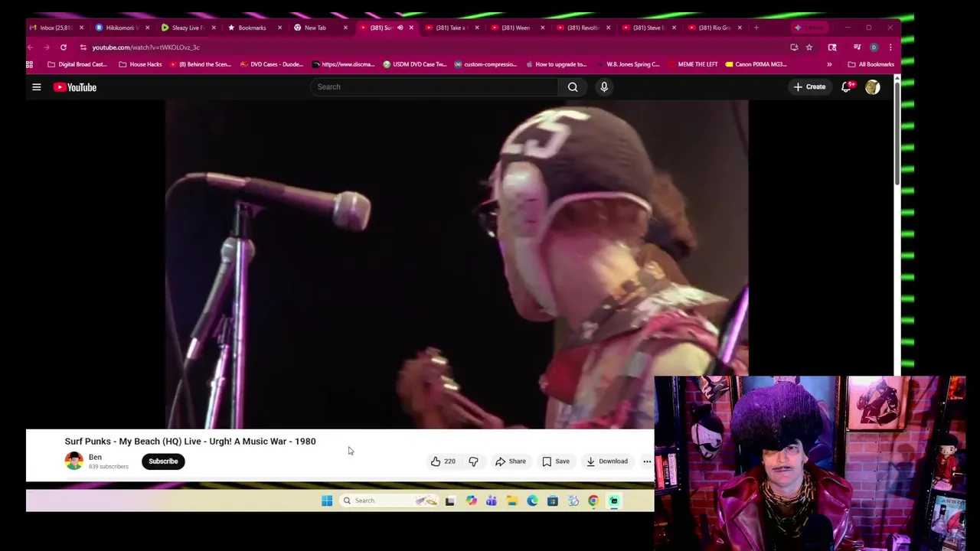Open the How to upgrade to bookmark
The height and width of the screenshot is (551, 980).
tap(556, 64)
